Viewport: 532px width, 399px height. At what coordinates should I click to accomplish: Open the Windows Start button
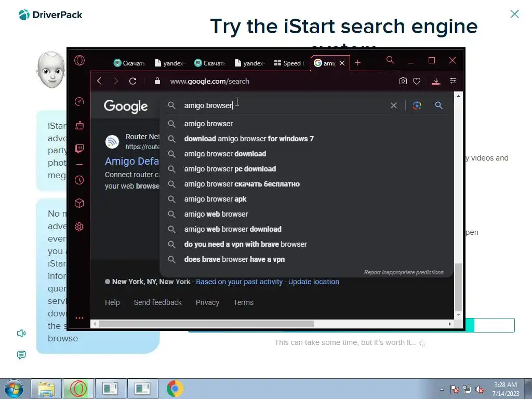click(14, 389)
